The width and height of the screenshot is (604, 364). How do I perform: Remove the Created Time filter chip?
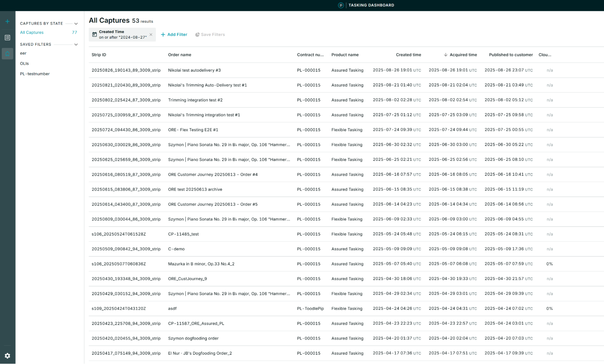(x=151, y=34)
